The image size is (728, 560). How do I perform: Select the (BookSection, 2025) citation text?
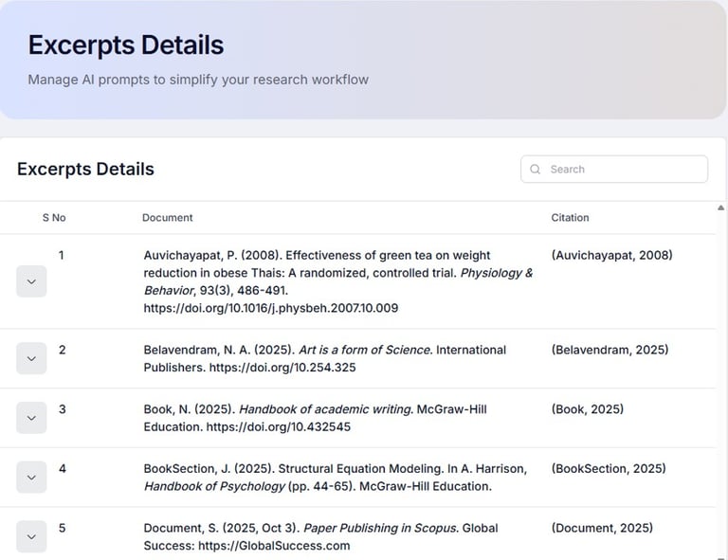608,468
